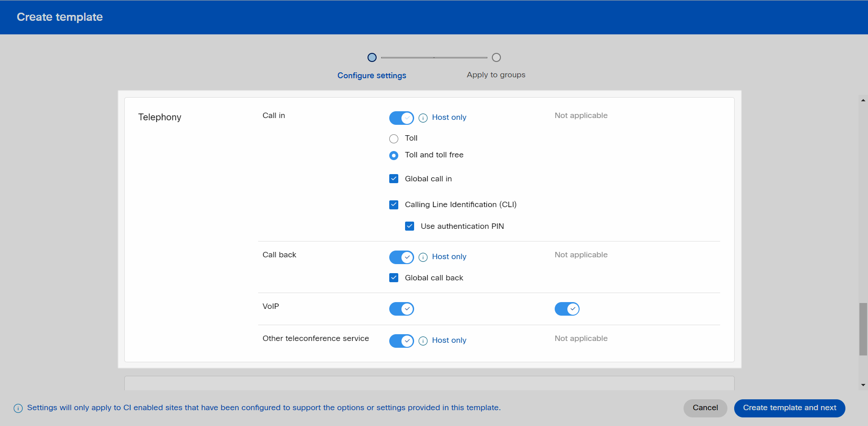This screenshot has height=426, width=868.
Task: Click Not applicable text in Call back row
Action: pos(581,255)
